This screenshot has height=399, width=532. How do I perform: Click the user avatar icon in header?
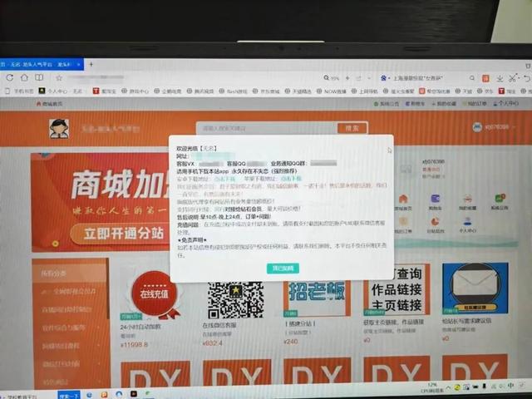pos(477,127)
